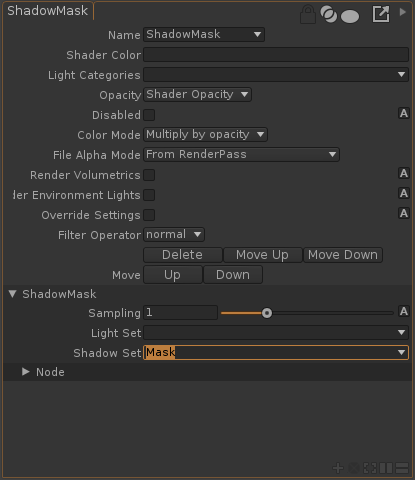The width and height of the screenshot is (415, 480).
Task: Click the Move Down button
Action: [343, 255]
